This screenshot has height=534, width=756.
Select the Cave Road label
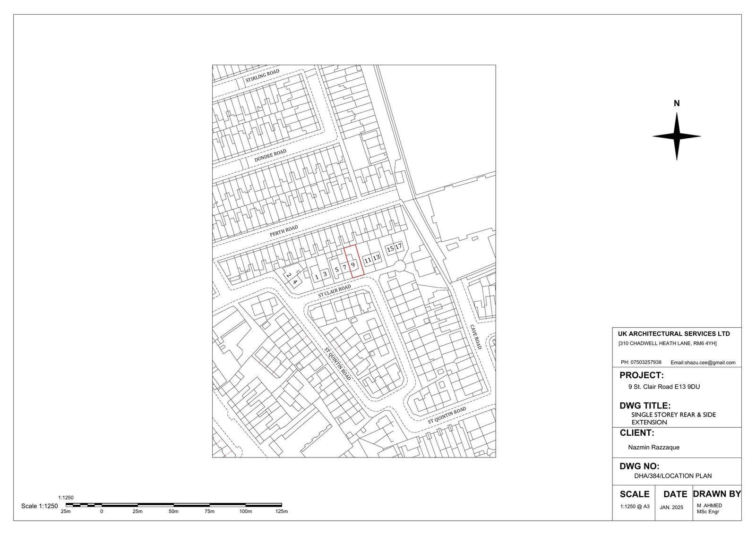(475, 337)
